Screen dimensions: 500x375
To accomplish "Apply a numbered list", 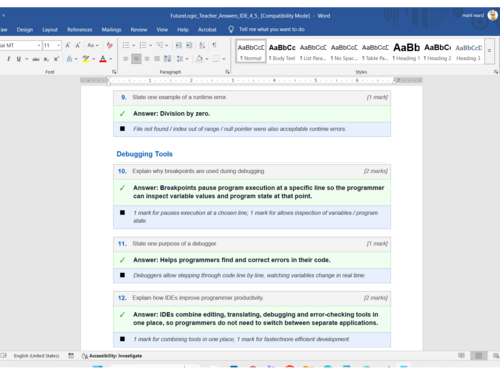I will point(143,45).
